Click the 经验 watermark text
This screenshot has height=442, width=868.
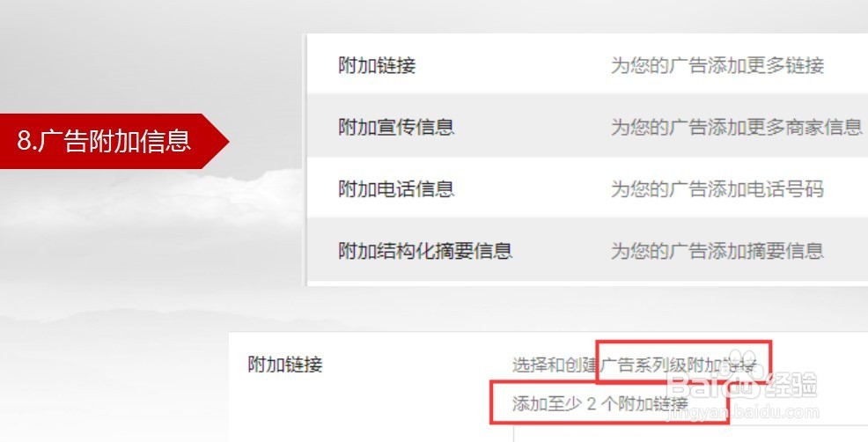tap(791, 385)
